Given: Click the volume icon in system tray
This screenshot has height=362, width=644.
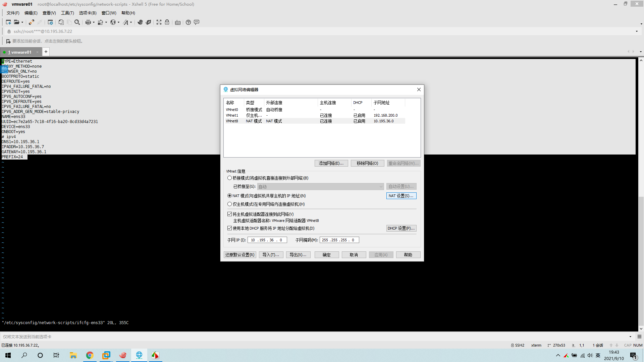Looking at the screenshot, I should pyautogui.click(x=590, y=355).
